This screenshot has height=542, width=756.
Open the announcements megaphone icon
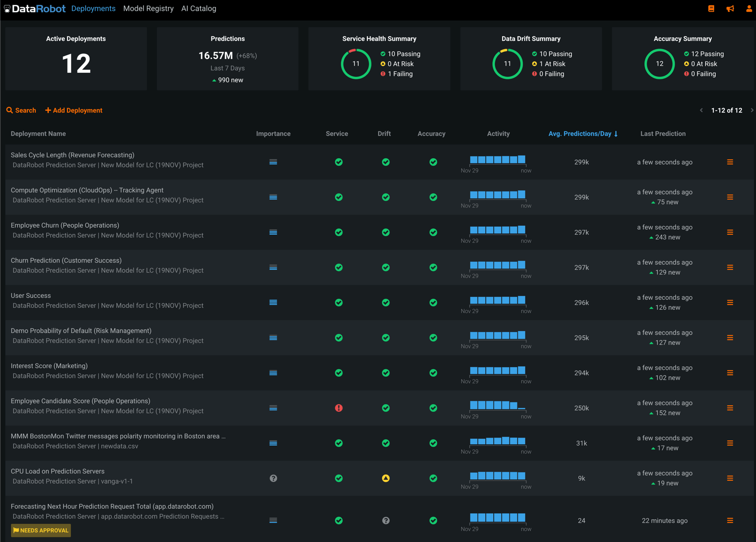pyautogui.click(x=730, y=9)
